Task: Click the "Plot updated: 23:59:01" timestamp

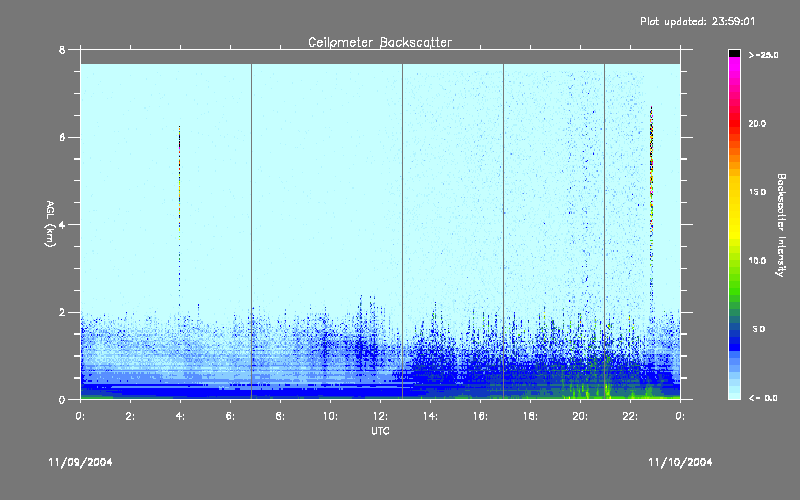Action: click(697, 21)
